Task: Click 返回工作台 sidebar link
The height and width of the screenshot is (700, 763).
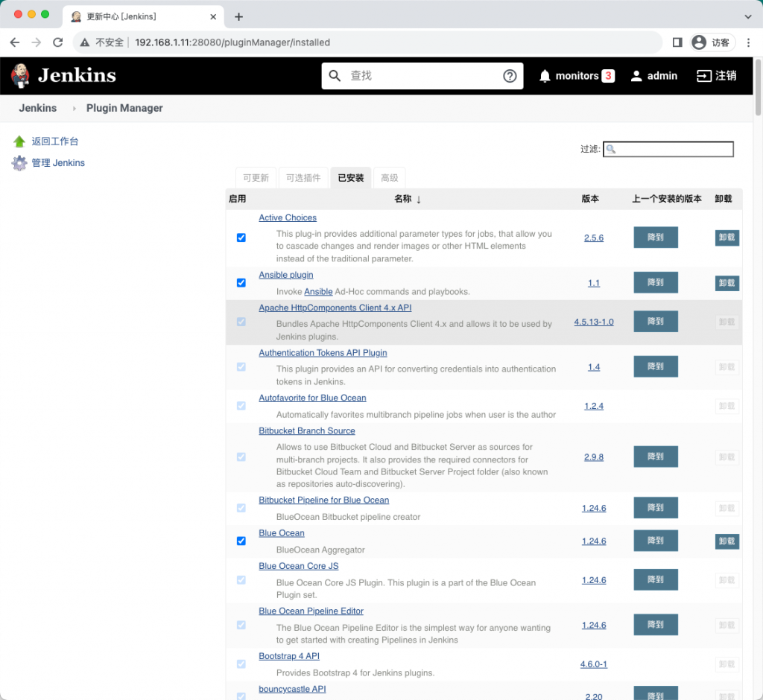Action: 55,141
